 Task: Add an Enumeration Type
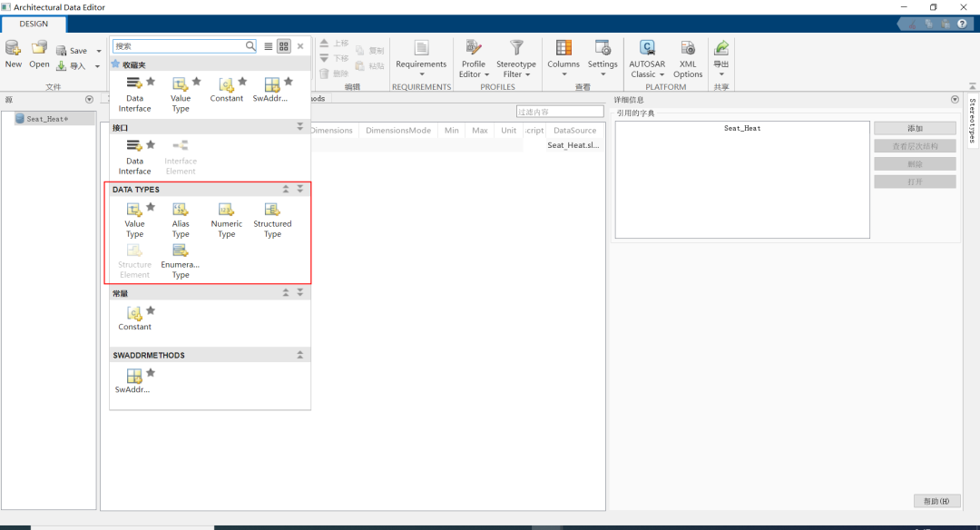coord(181,261)
